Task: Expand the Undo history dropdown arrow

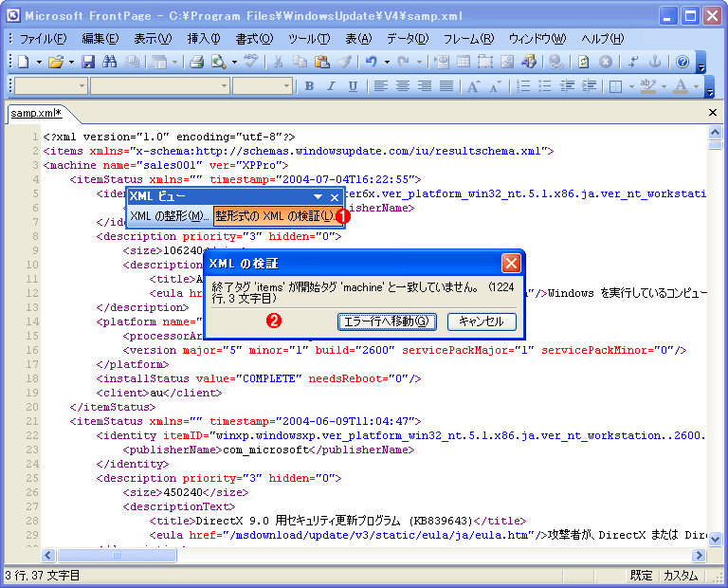Action: click(387, 62)
